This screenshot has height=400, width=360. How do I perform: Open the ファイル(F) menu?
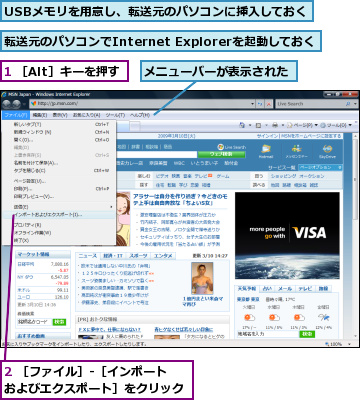16,115
